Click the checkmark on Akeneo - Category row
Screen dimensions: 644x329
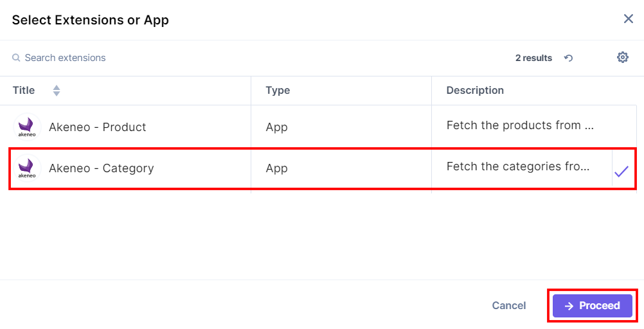(x=622, y=172)
